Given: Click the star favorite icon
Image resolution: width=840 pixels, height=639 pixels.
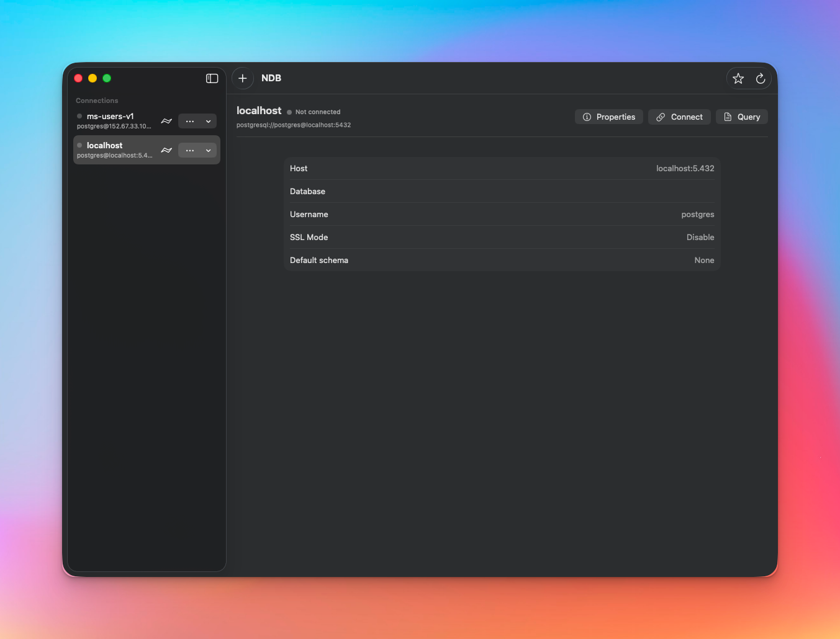Looking at the screenshot, I should pyautogui.click(x=738, y=78).
